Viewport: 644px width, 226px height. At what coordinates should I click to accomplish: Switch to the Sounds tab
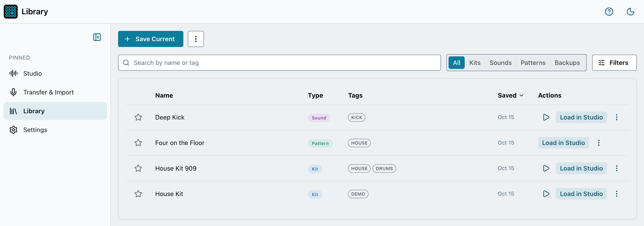tap(500, 63)
